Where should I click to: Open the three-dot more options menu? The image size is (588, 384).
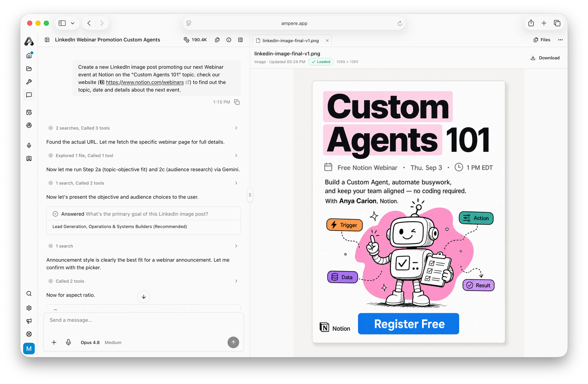click(560, 40)
